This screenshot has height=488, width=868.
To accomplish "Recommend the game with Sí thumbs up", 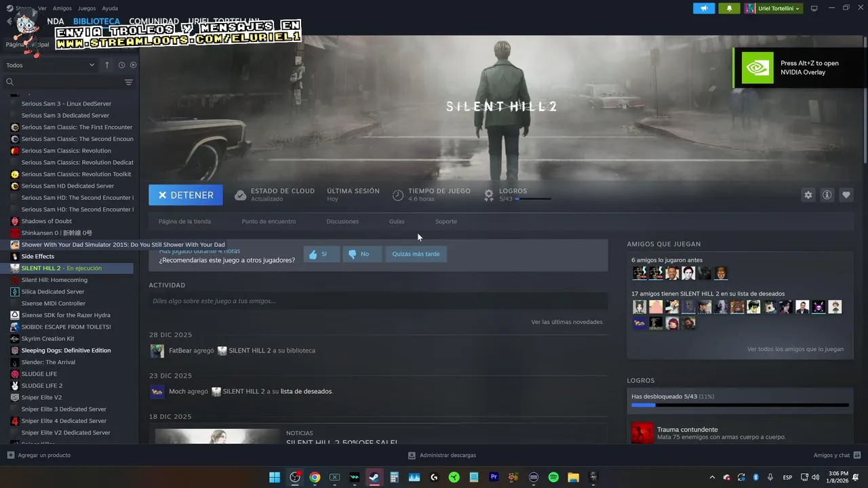I will 321,254.
